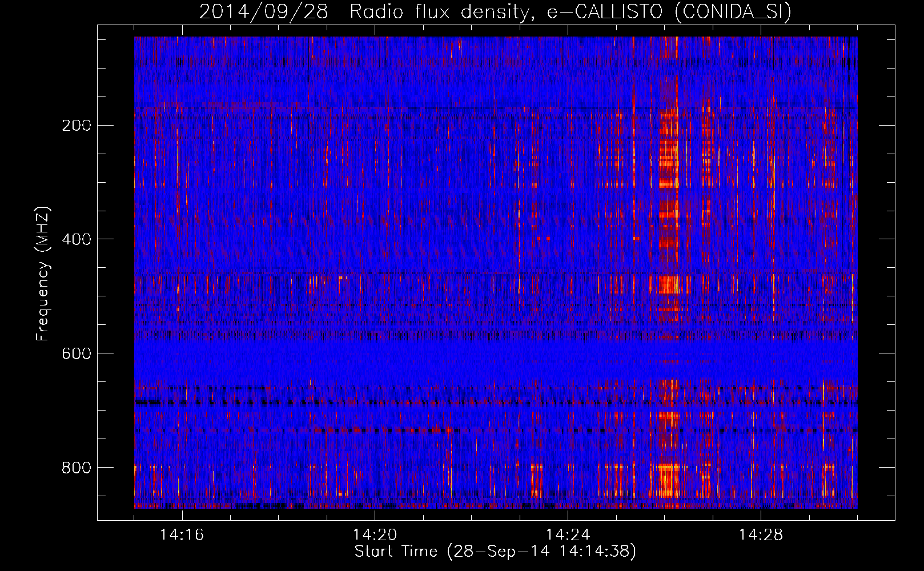Image resolution: width=924 pixels, height=571 pixels.
Task: Click the 800 frequency tick label
Action: [76, 468]
